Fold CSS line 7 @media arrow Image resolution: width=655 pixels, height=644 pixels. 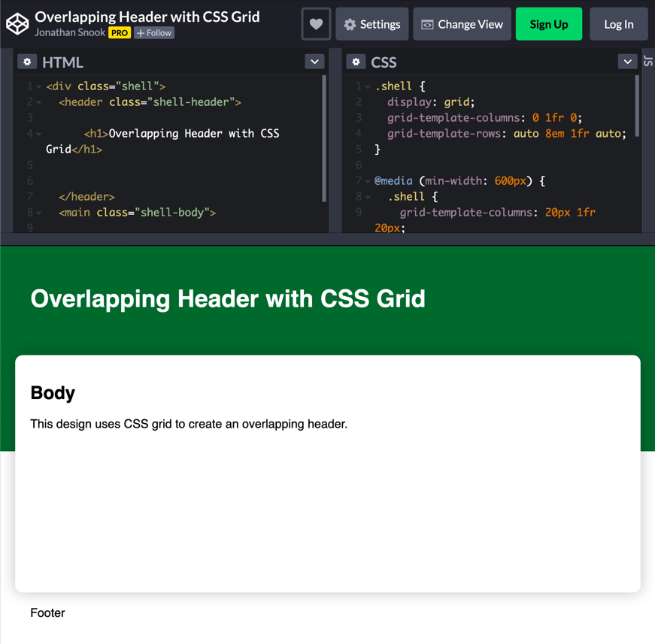(368, 182)
